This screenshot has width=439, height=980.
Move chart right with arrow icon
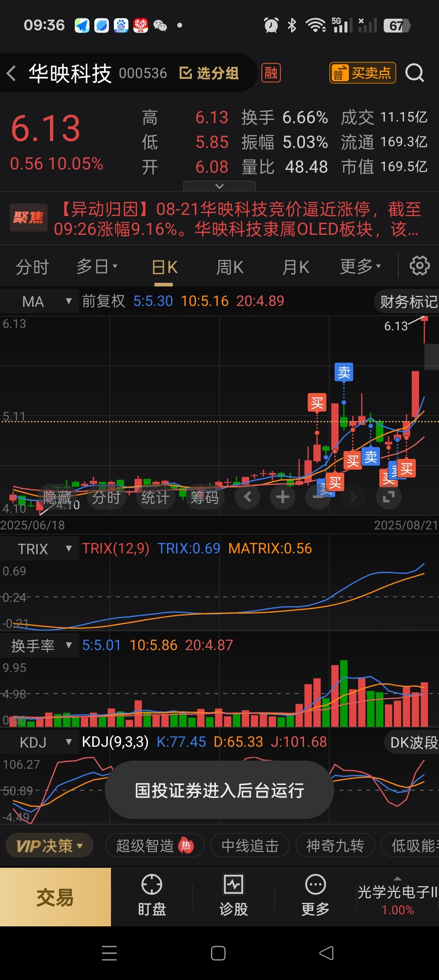coord(353,497)
